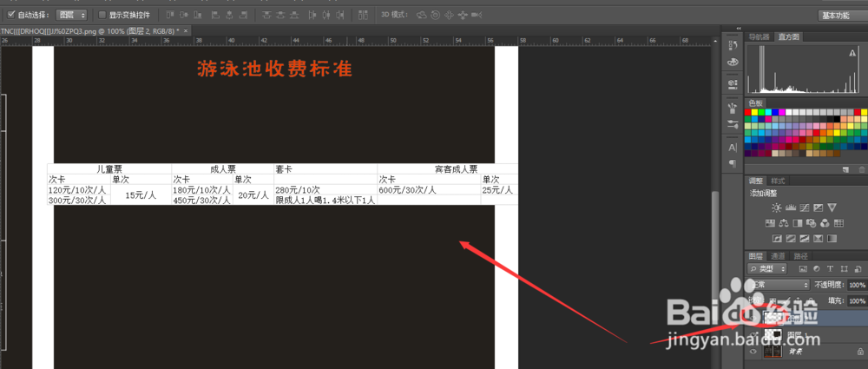868x369 pixels.
Task: Click the delete swatch trash icon
Action: (x=861, y=169)
